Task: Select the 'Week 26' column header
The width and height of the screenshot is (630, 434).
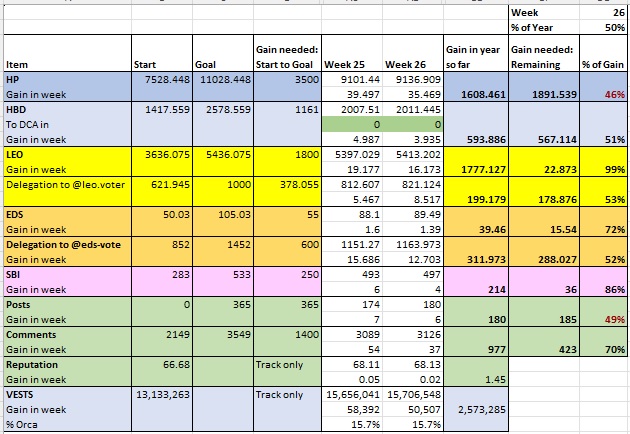Action: pyautogui.click(x=413, y=53)
